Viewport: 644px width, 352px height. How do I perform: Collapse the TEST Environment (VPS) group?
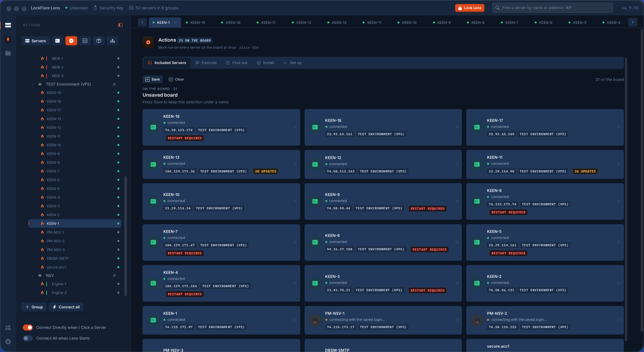click(33, 84)
